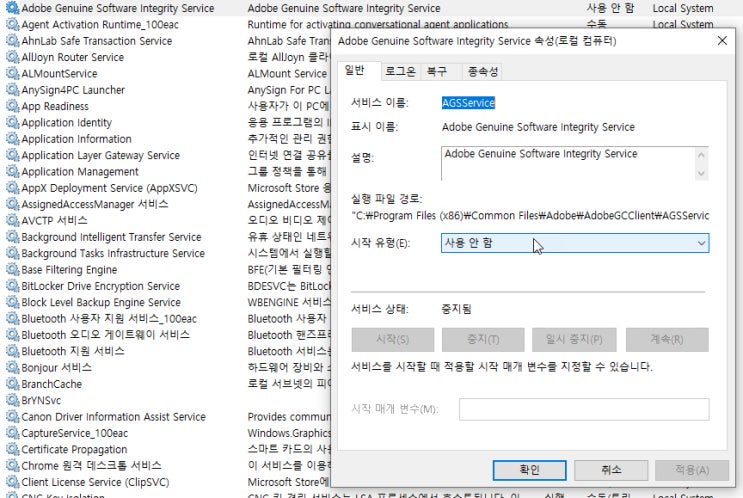Click the 취소 button

point(611,470)
